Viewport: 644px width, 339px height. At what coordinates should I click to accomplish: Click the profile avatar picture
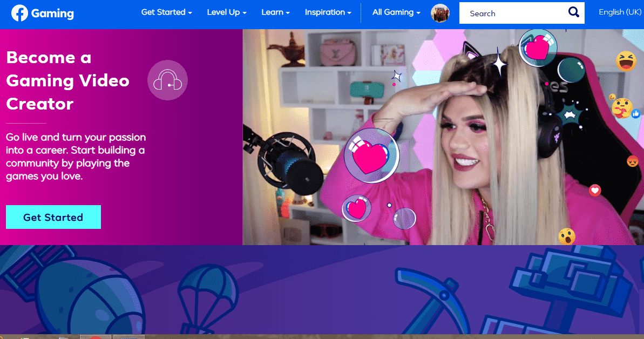[440, 13]
